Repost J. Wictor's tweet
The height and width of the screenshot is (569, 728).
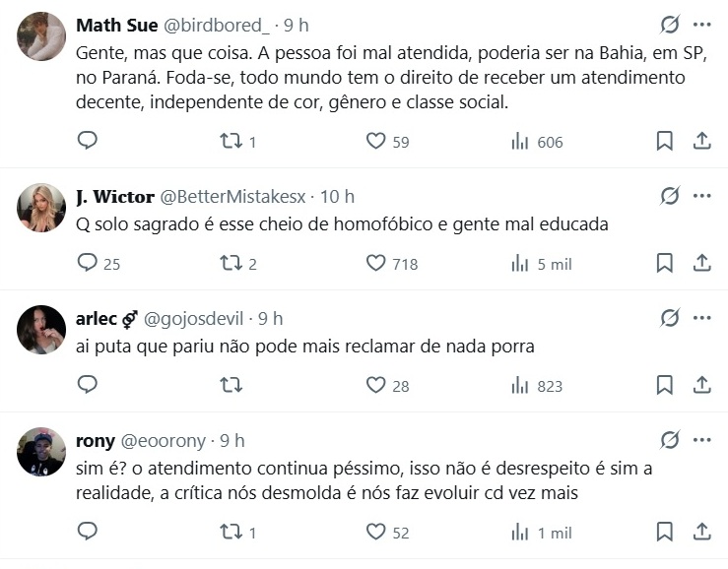(x=231, y=263)
